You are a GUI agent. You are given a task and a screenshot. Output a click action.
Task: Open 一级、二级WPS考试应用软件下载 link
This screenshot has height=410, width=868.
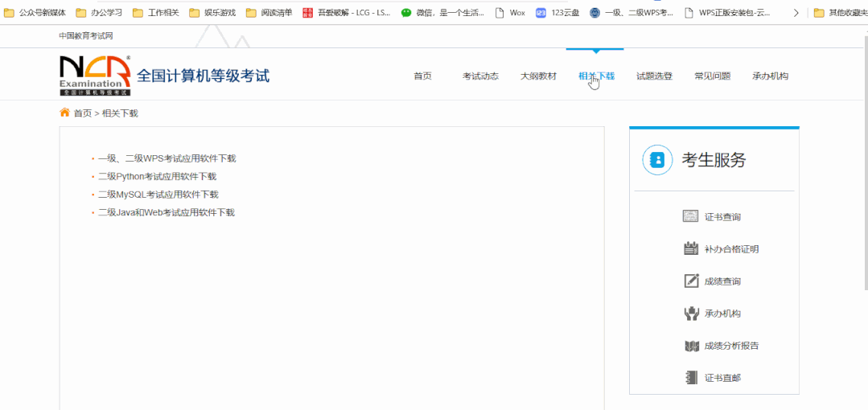click(167, 158)
